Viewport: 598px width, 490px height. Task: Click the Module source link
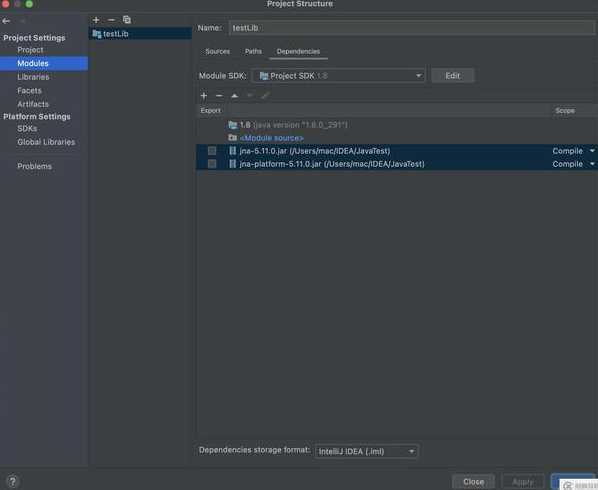[x=272, y=138]
